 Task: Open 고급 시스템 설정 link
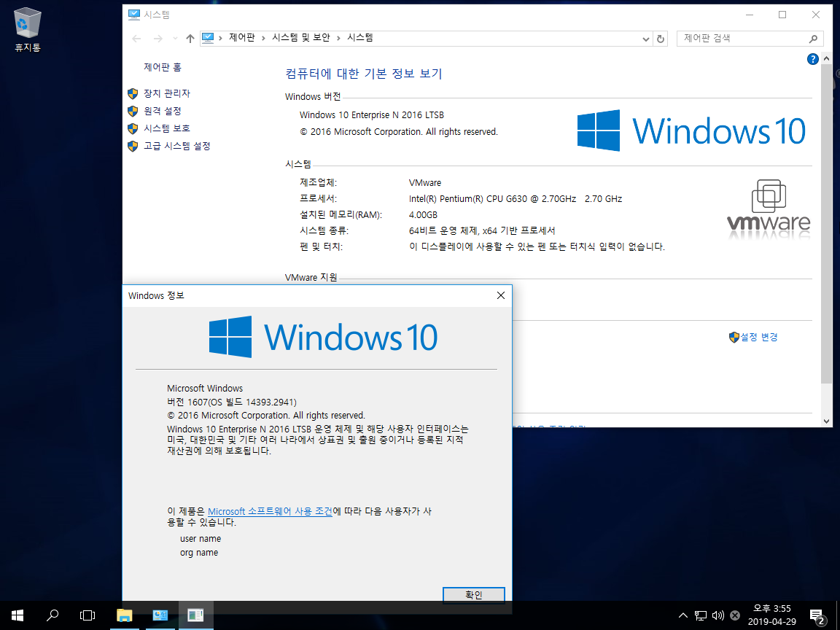(x=176, y=146)
